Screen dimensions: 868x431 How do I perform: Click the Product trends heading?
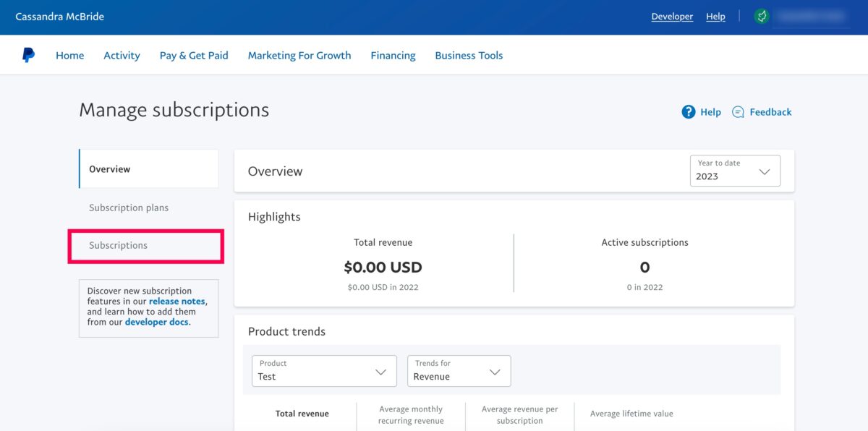(x=286, y=331)
